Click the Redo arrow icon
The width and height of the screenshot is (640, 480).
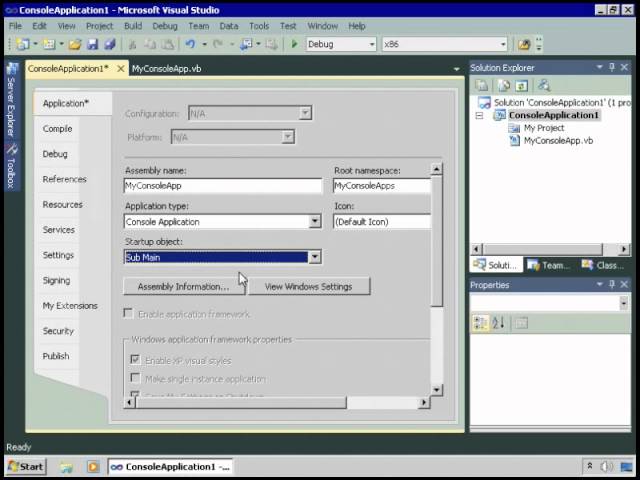218,44
